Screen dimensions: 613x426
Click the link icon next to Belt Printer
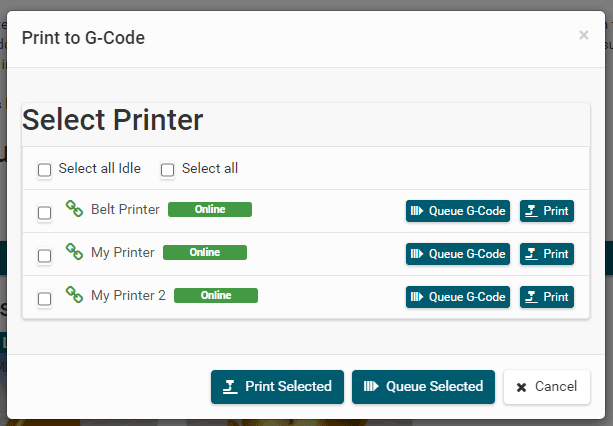tap(74, 209)
